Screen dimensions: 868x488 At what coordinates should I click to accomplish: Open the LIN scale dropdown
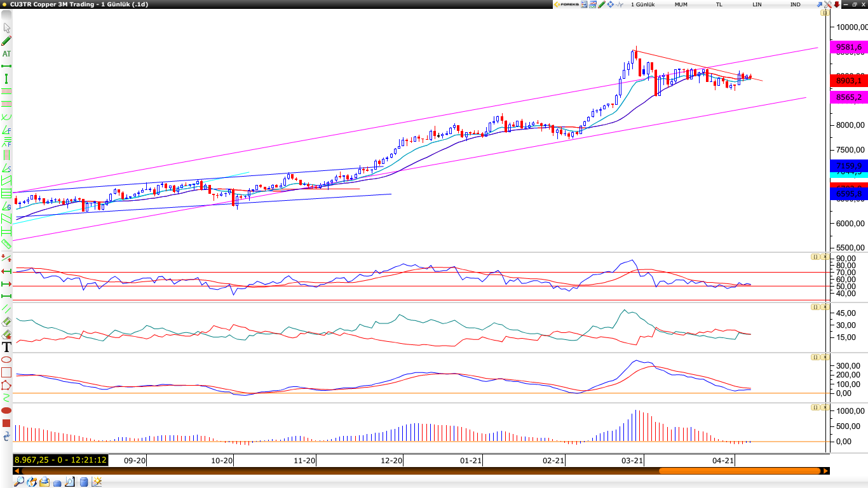757,4
